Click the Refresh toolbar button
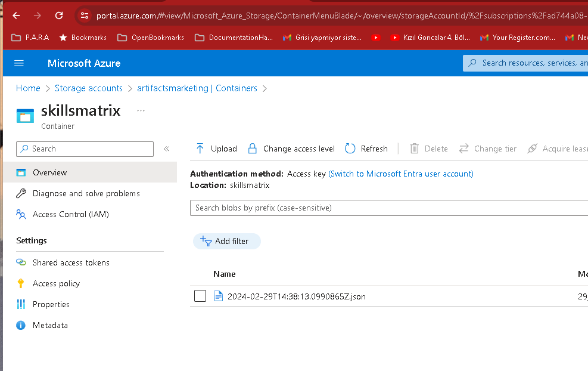This screenshot has height=371, width=588. point(366,149)
